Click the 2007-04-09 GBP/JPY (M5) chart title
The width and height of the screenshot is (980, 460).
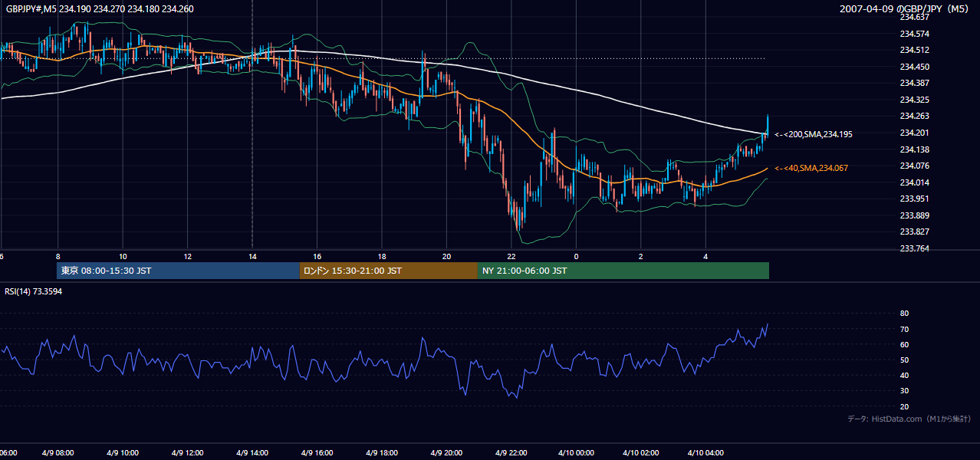coord(906,8)
